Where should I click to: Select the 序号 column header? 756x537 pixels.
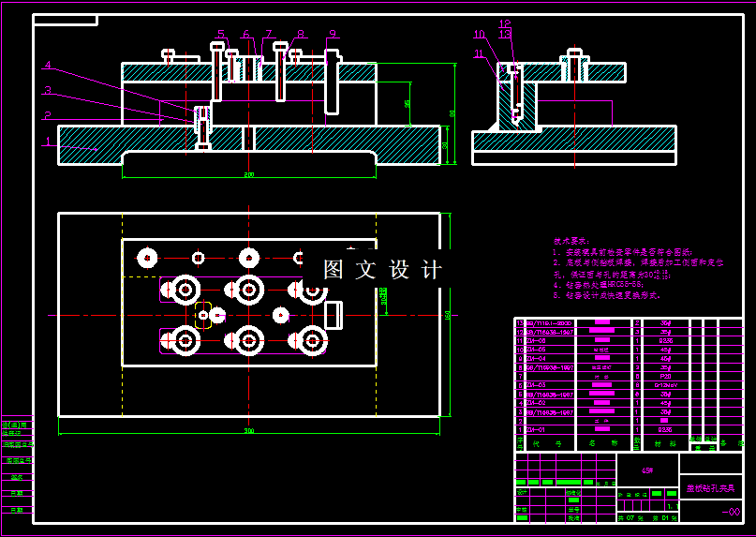[520, 442]
